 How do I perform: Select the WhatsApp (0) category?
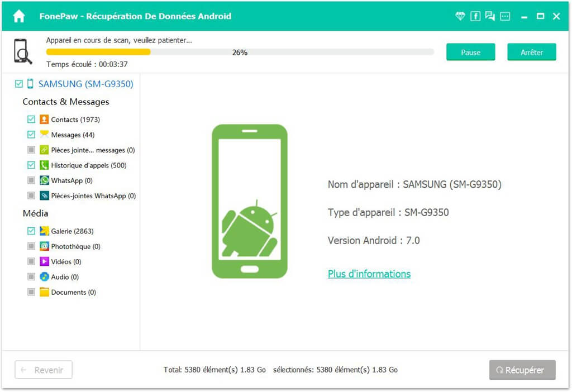point(72,181)
